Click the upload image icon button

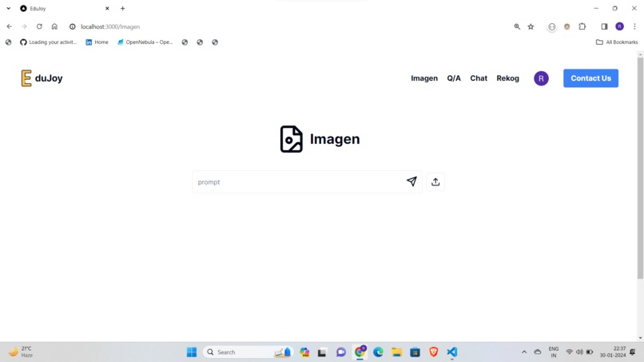coord(435,181)
